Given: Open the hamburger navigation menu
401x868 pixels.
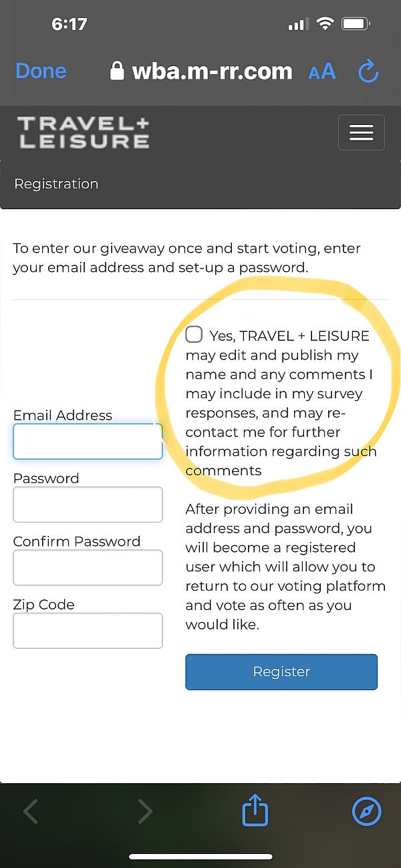Looking at the screenshot, I should pyautogui.click(x=361, y=132).
